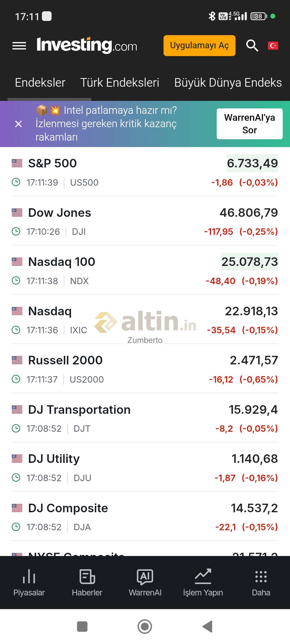Switch to Türk Endeksleri tab

[x=120, y=83]
